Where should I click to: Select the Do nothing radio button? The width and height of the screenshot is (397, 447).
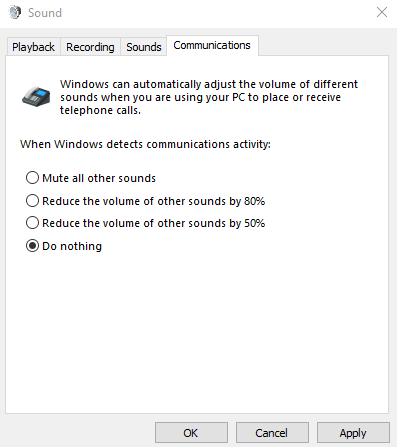[32, 246]
